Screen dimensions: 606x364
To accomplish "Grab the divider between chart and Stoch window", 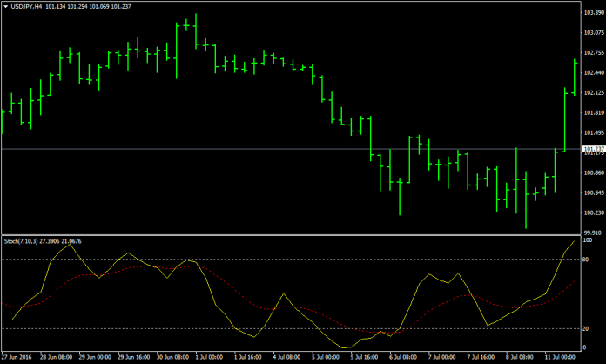I will pos(287,235).
